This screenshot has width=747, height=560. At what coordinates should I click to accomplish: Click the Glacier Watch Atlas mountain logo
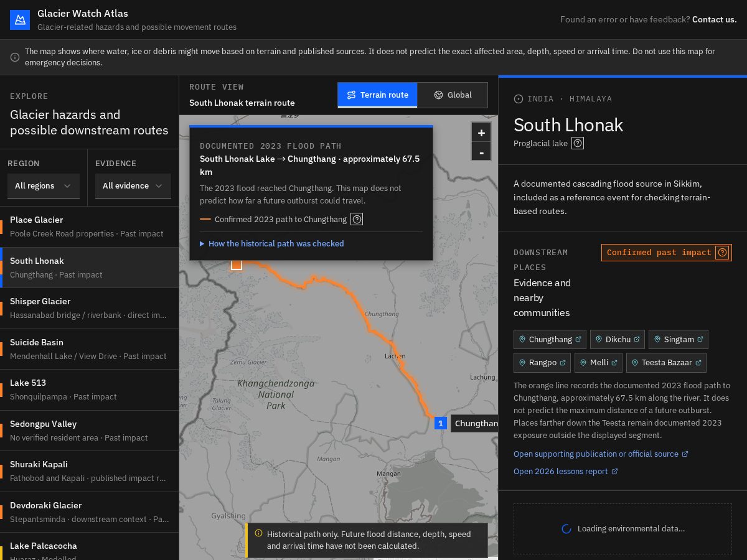(20, 20)
